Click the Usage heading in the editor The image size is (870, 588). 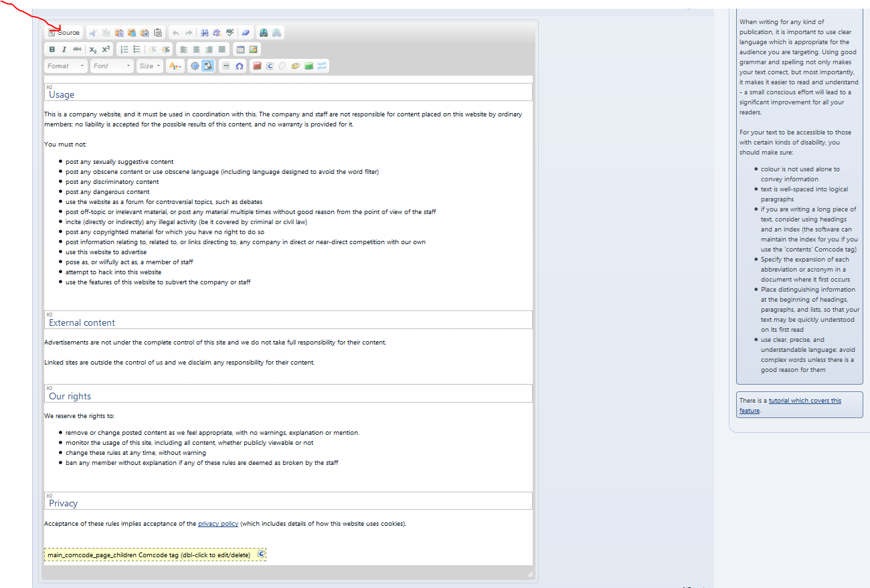[62, 95]
